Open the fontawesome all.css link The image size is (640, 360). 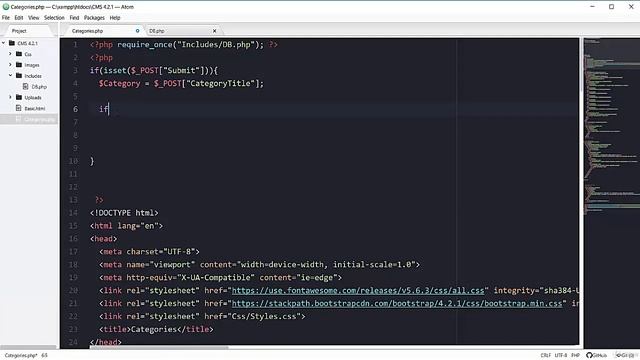click(x=358, y=290)
